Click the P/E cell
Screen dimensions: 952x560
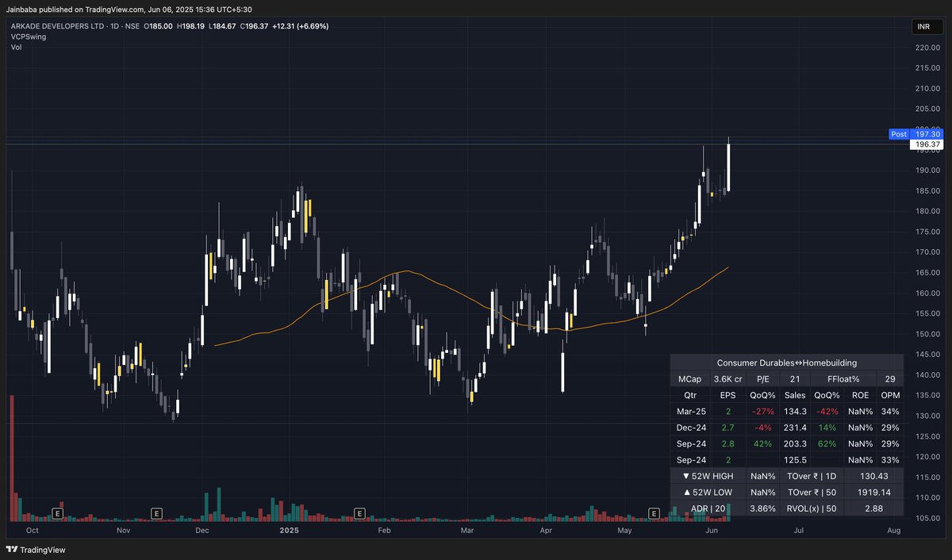pos(762,378)
